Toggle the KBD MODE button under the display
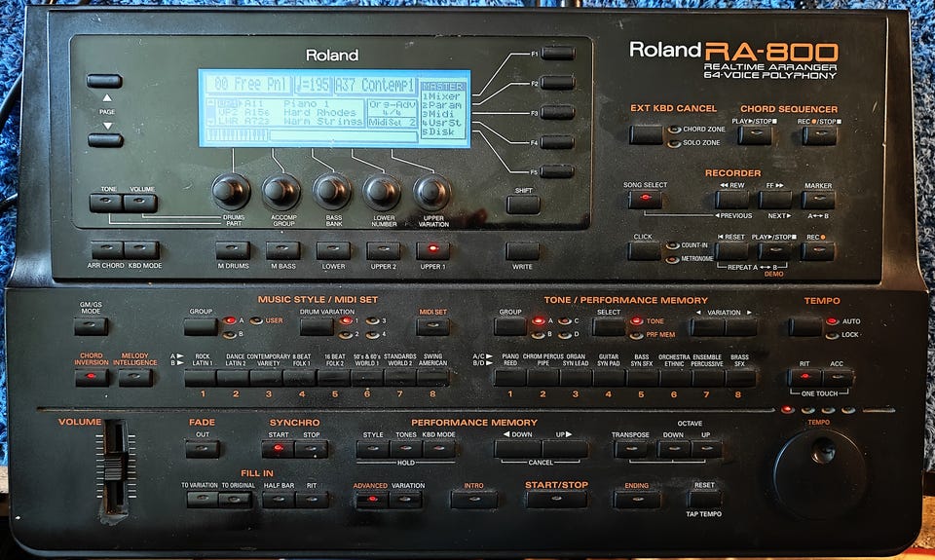 [x=142, y=250]
